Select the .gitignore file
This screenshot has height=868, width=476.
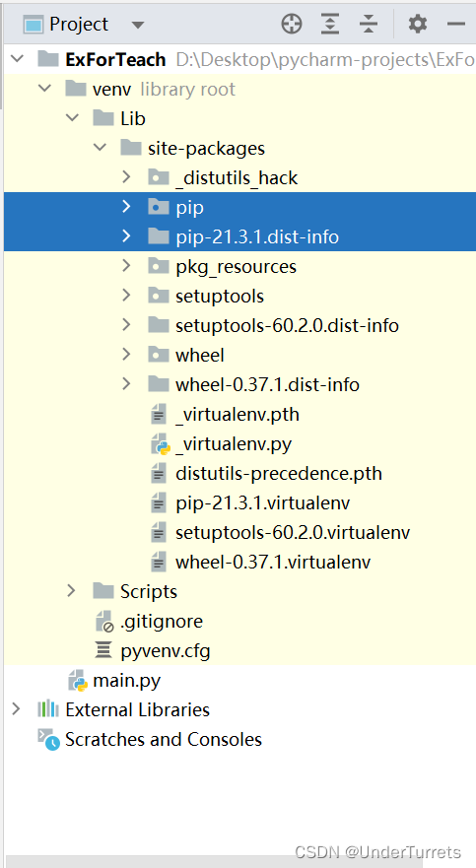pos(162,621)
